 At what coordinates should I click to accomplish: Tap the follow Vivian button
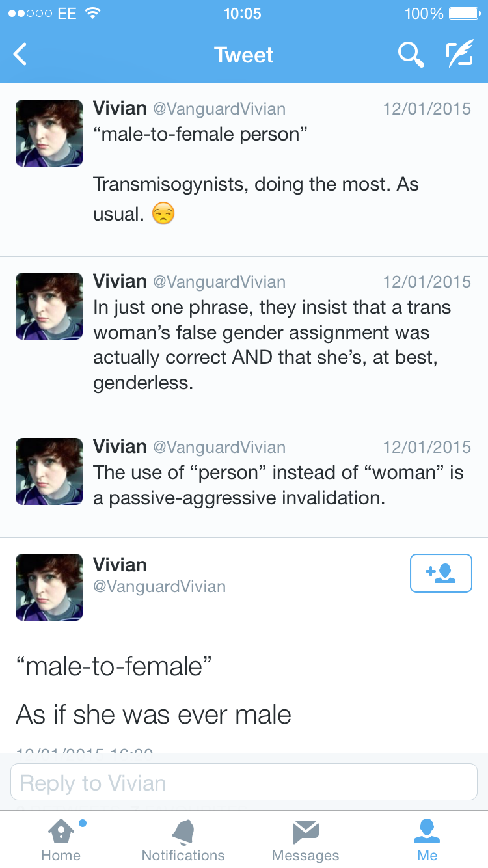(441, 573)
